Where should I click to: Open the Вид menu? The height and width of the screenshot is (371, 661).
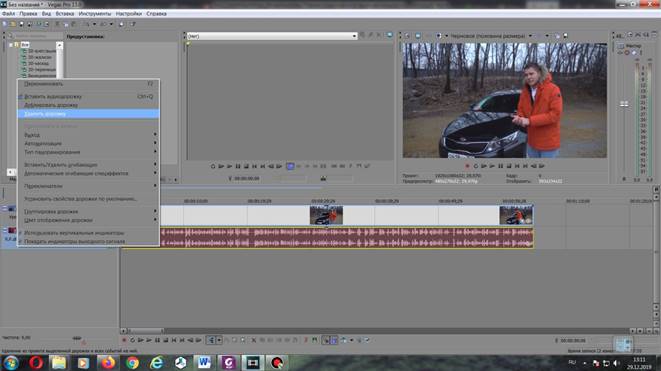tap(46, 14)
